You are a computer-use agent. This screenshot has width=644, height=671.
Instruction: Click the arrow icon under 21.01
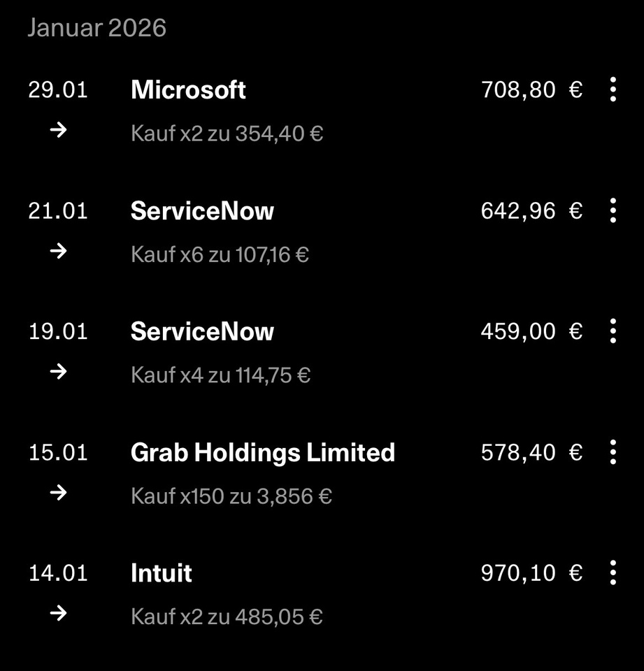click(x=59, y=251)
